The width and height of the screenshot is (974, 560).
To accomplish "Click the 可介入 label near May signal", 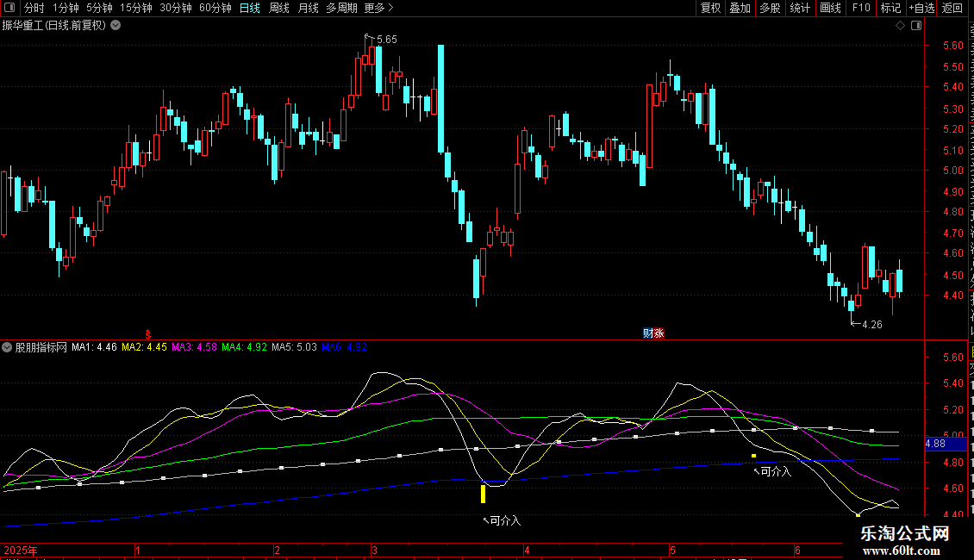I will point(776,472).
